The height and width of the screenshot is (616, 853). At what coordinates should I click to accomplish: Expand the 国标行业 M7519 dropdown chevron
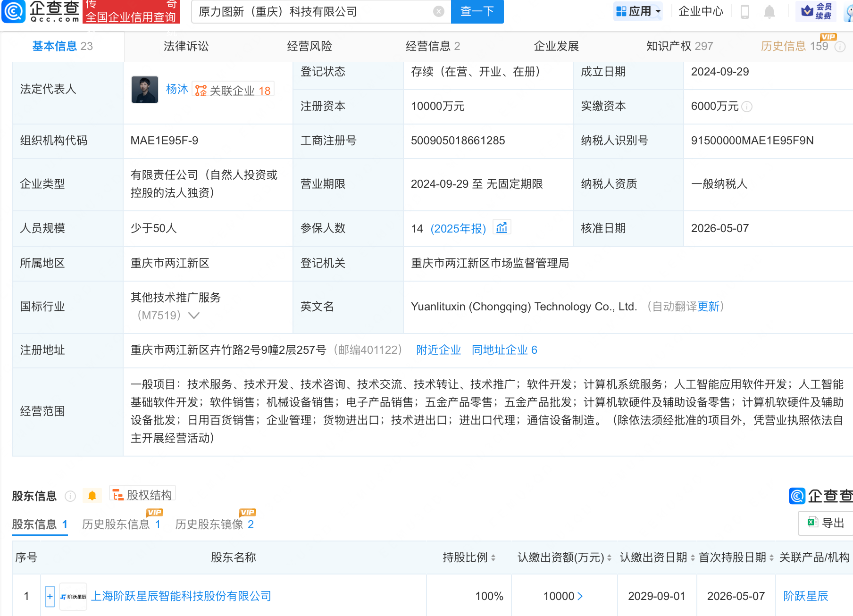point(194,315)
